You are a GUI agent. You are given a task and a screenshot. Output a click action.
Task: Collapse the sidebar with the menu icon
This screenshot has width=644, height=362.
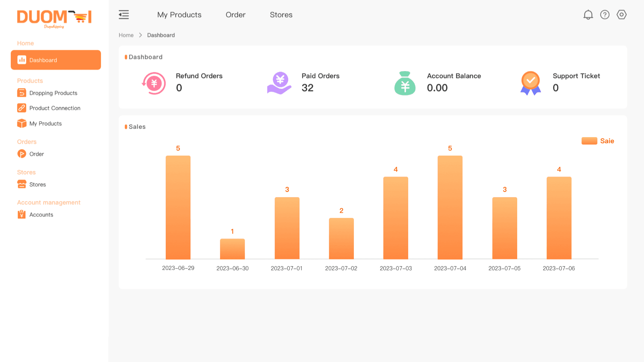pos(124,15)
